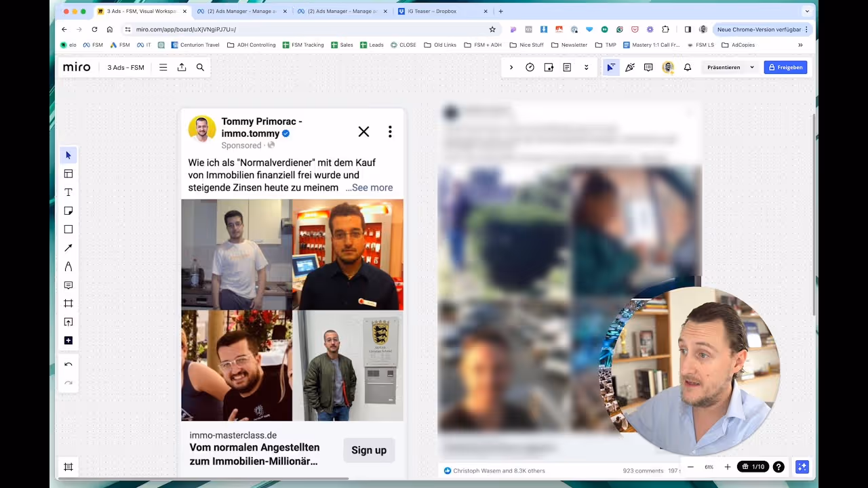Select the Comment tool in left toolbar
The image size is (868, 488).
68,285
